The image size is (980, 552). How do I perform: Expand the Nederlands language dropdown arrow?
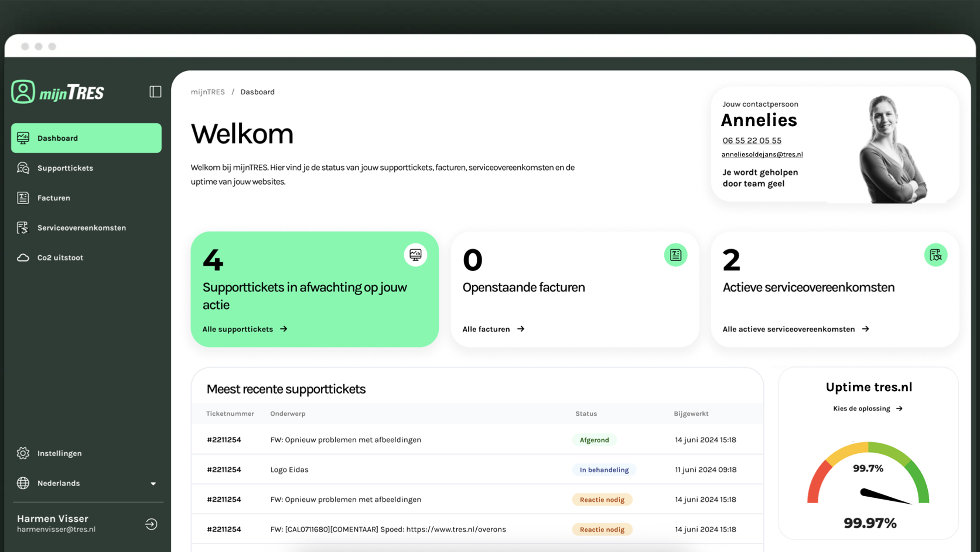153,484
